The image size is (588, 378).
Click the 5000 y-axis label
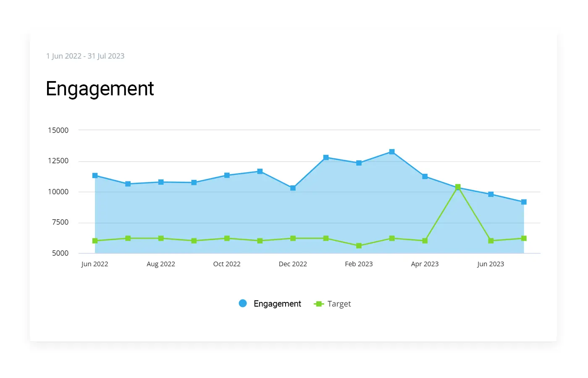(x=60, y=253)
